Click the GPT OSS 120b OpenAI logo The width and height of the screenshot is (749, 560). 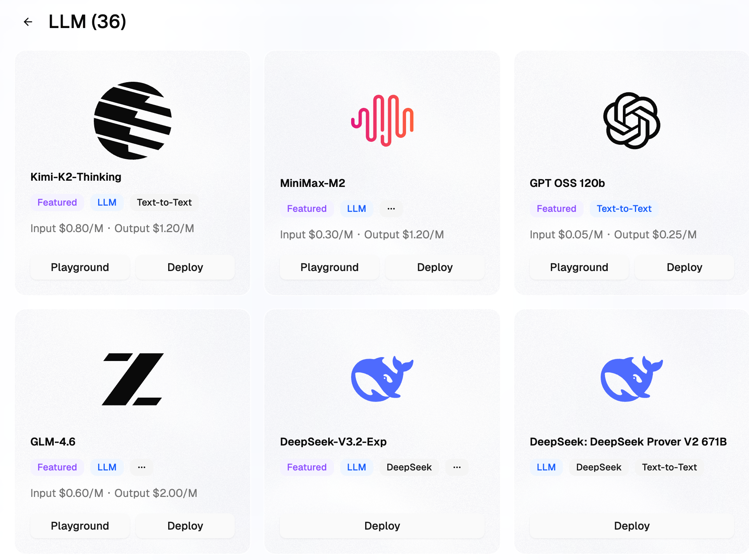(x=632, y=120)
